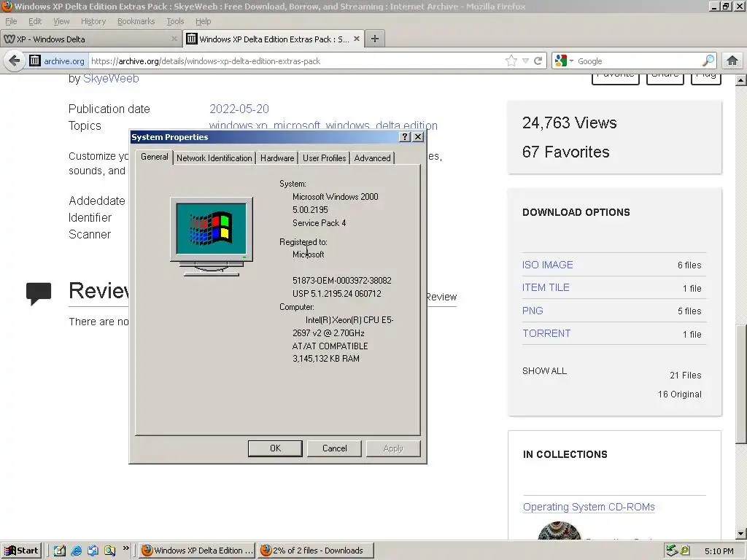Launch Internet Explorer from Quick Launch
The height and width of the screenshot is (560, 747).
[76, 551]
